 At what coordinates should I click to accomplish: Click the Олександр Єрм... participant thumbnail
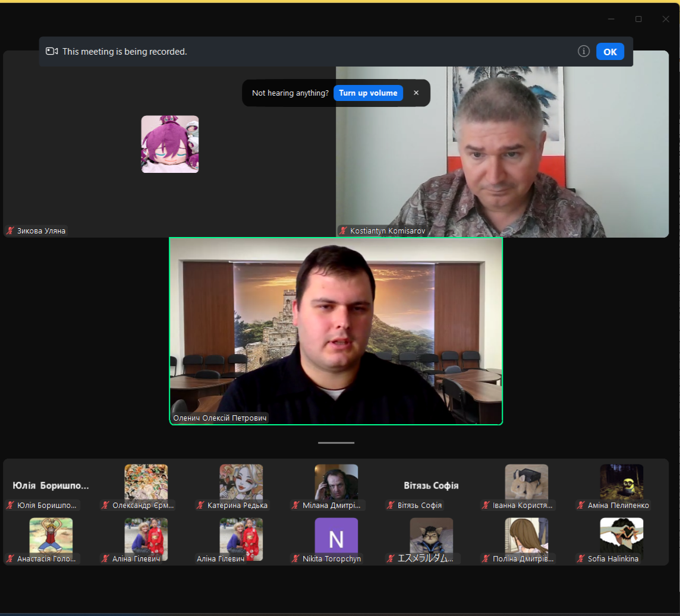tap(146, 484)
